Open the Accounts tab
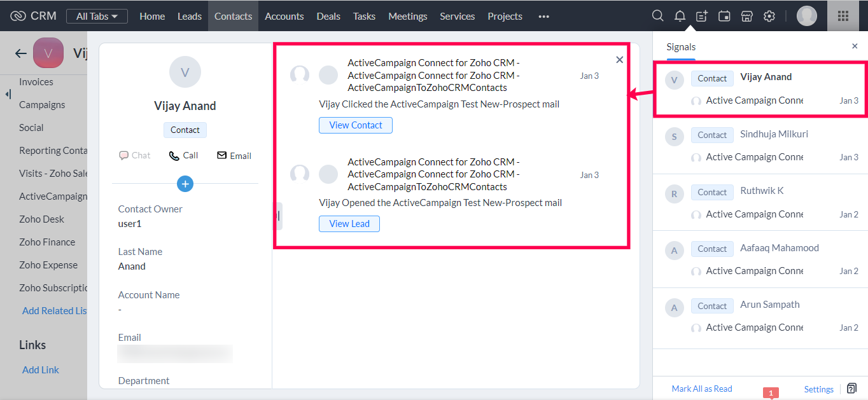868x400 pixels. tap(284, 17)
